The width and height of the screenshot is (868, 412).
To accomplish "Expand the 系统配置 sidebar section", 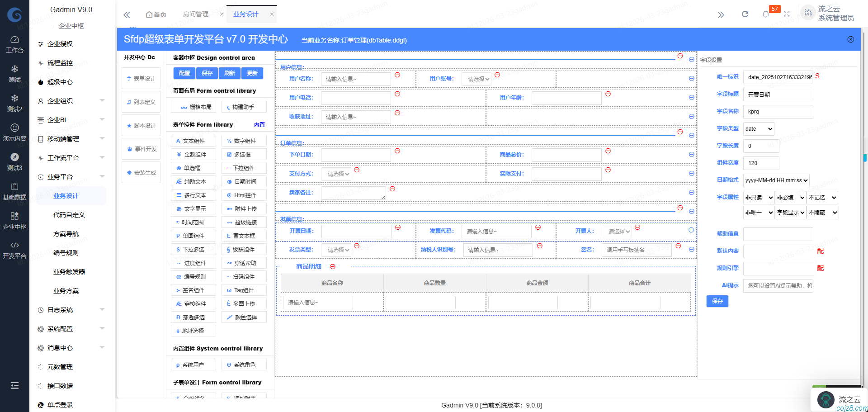I will point(59,329).
